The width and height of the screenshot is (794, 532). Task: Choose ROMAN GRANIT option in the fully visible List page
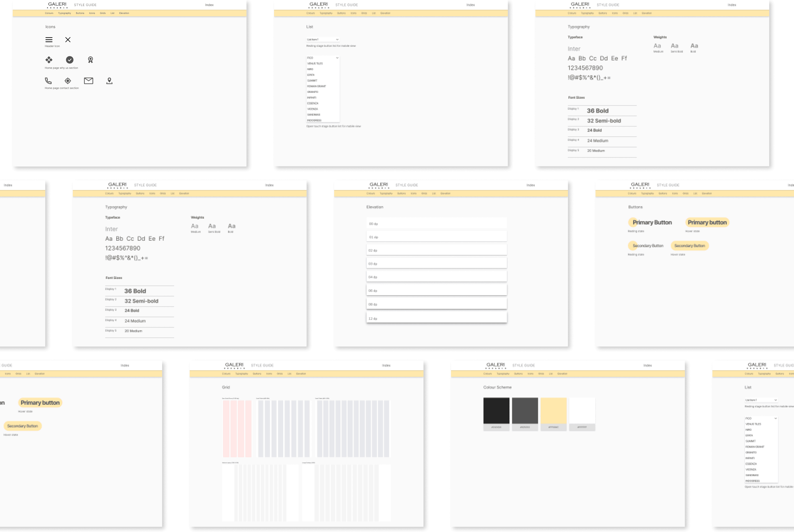click(316, 86)
